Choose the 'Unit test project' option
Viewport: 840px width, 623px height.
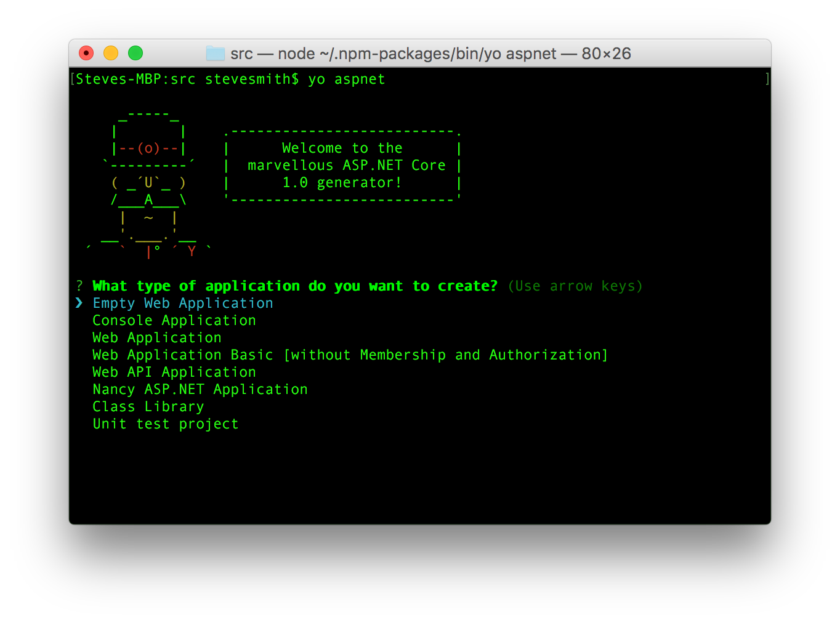[166, 424]
